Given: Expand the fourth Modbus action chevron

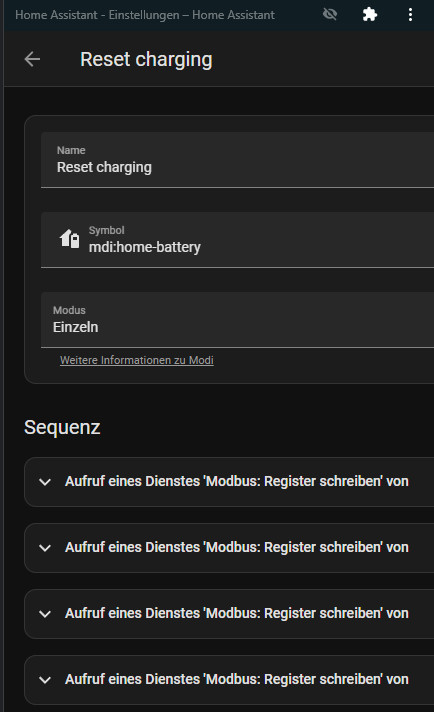Looking at the screenshot, I should click(x=45, y=680).
